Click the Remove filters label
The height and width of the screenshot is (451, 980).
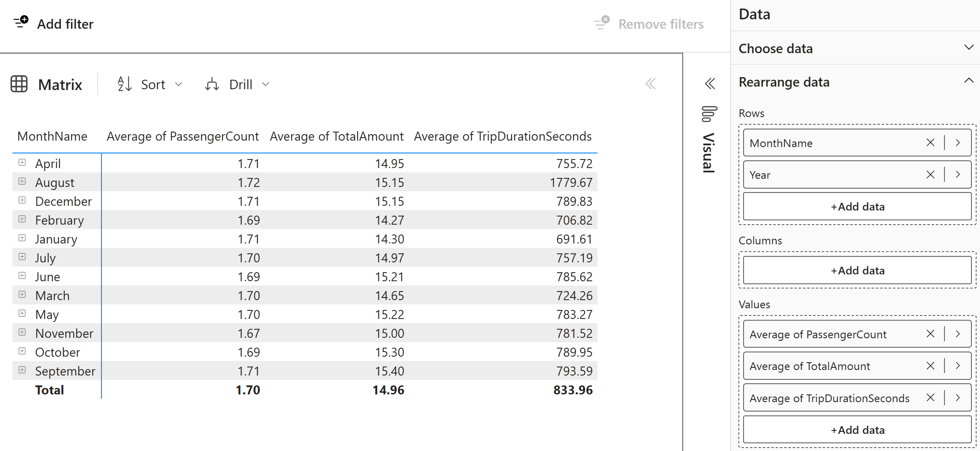tap(661, 24)
